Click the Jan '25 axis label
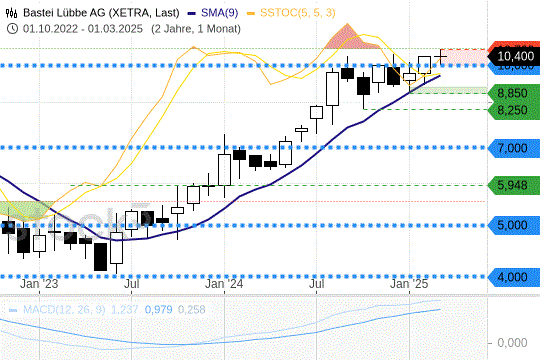This screenshot has width=540, height=360. 409,284
